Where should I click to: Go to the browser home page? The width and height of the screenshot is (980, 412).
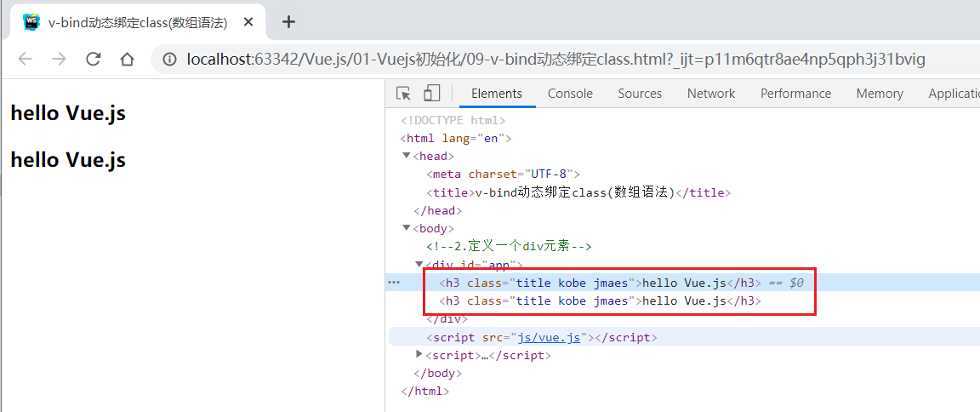point(128,60)
